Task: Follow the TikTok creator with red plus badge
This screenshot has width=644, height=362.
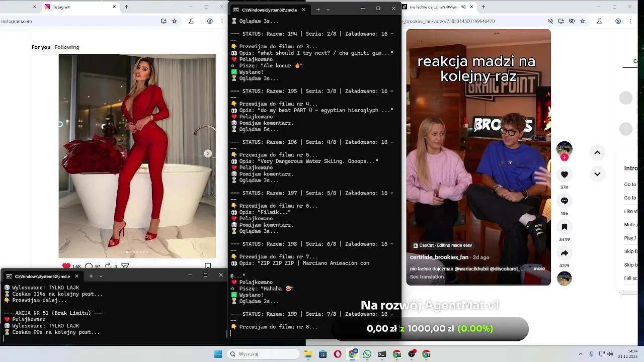Action: 565,157
